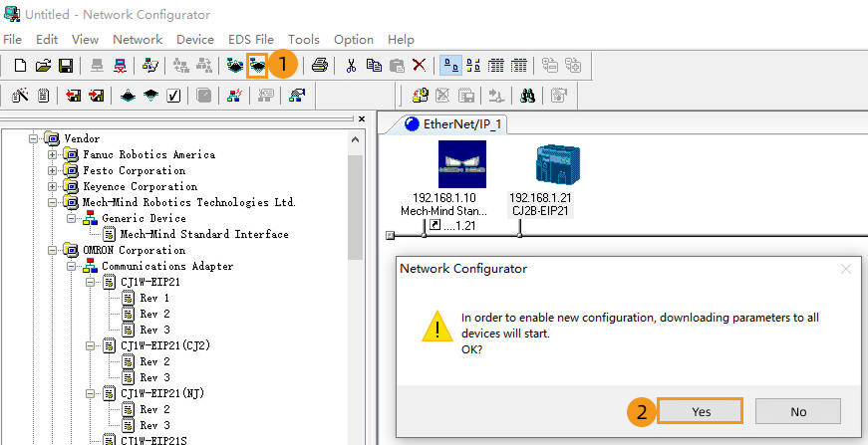Screen dimensions: 868x445
Task: Expand the Festo Corporation node
Action: pyautogui.click(x=53, y=170)
